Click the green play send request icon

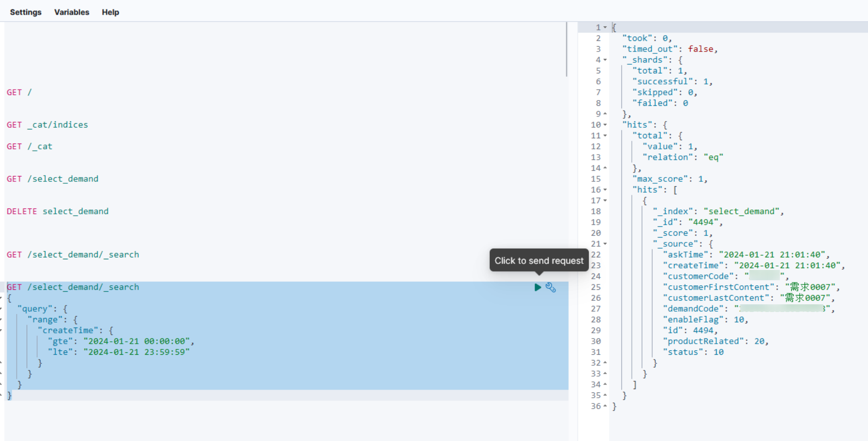point(538,288)
